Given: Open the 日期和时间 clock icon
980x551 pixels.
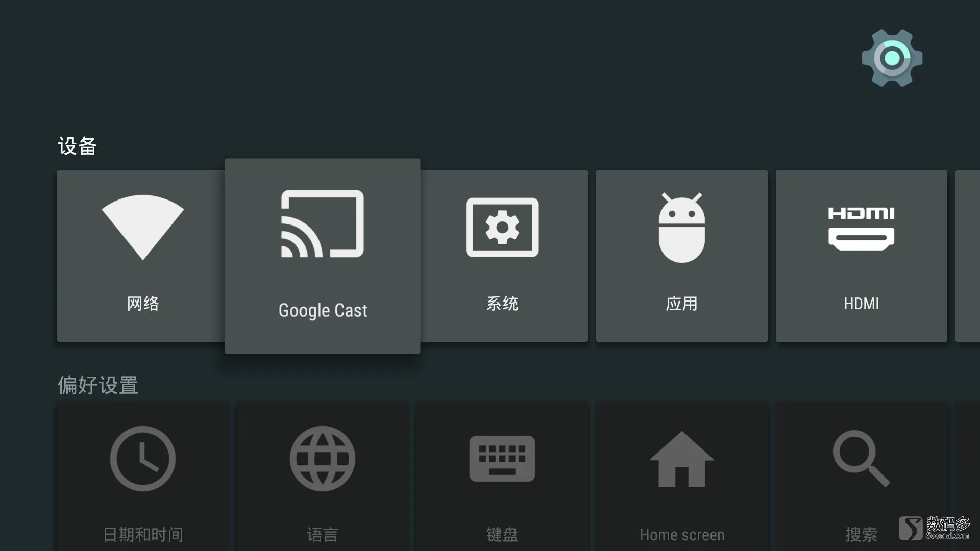Looking at the screenshot, I should [143, 459].
